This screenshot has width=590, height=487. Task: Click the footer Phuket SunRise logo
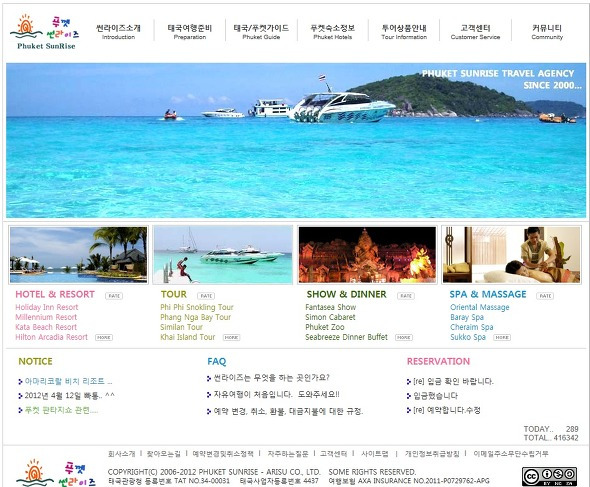pyautogui.click(x=56, y=473)
